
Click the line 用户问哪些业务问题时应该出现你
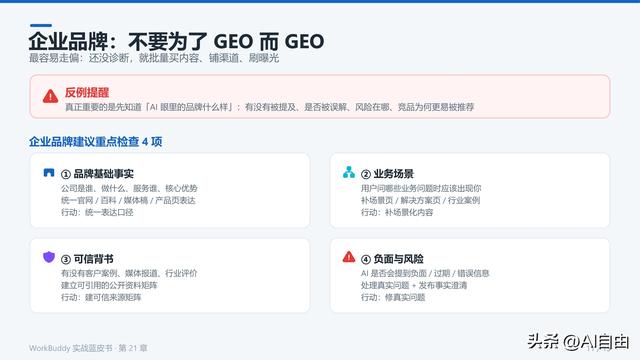point(421,188)
